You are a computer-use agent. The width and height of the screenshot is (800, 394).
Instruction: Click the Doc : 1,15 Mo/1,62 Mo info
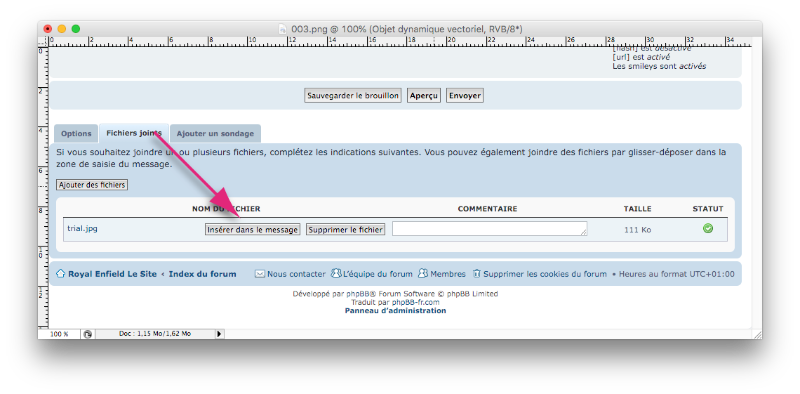click(155, 334)
